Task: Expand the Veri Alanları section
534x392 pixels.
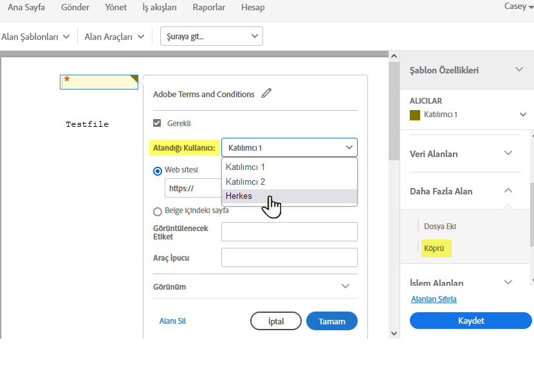Action: click(508, 154)
